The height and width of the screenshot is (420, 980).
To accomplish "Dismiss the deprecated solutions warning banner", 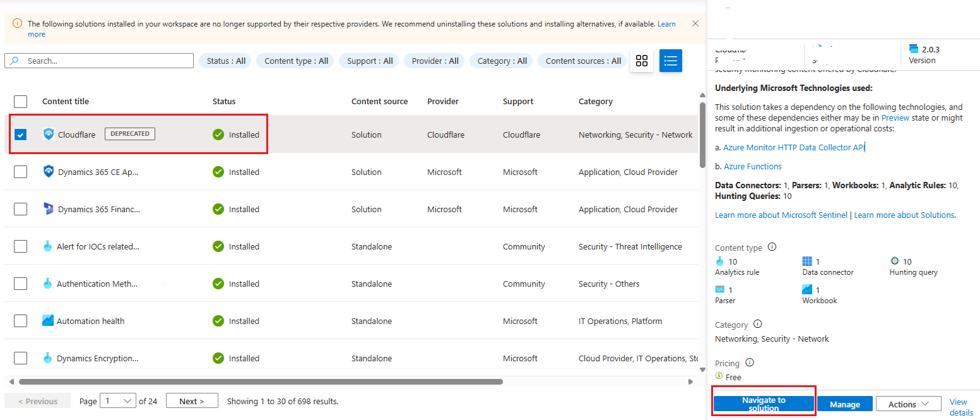I will (x=695, y=24).
